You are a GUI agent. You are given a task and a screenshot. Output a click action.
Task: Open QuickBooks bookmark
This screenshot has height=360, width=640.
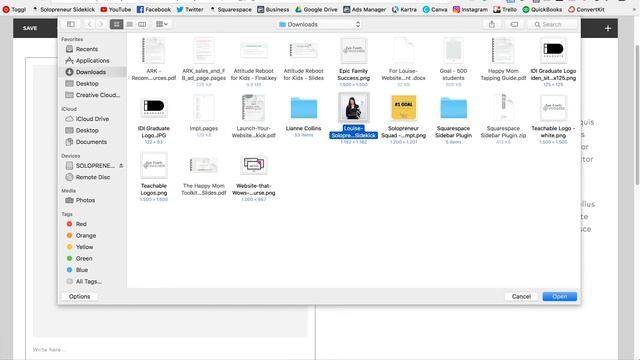542,9
